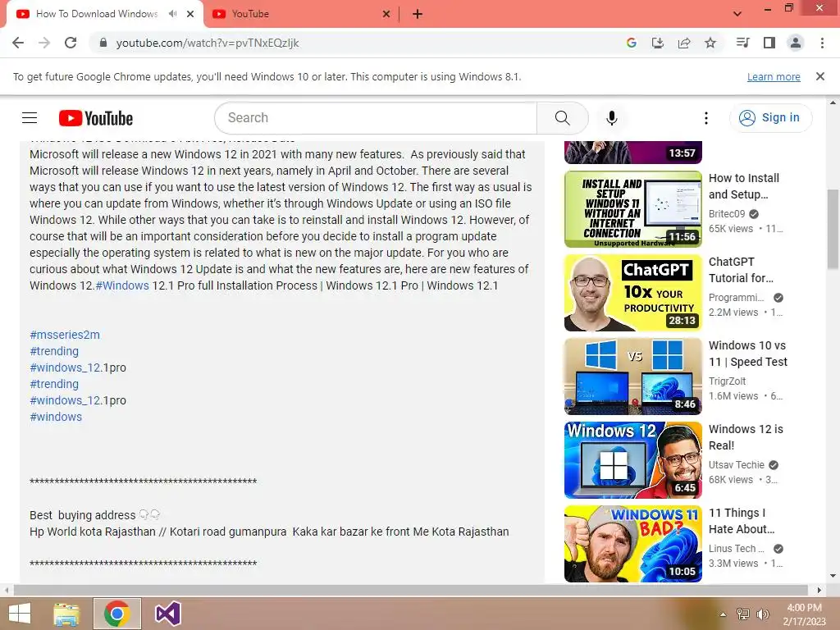
Task: Toggle the Chrome side panel icon
Action: [x=769, y=43]
